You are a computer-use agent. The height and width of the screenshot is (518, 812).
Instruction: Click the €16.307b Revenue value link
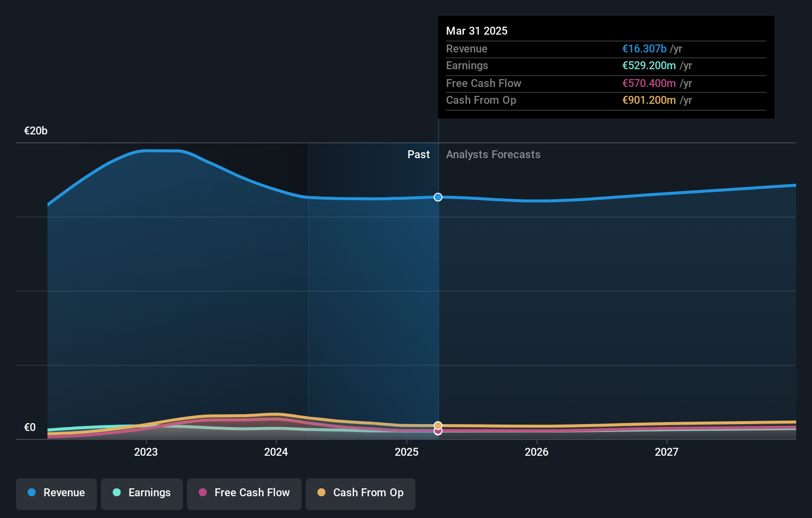644,49
